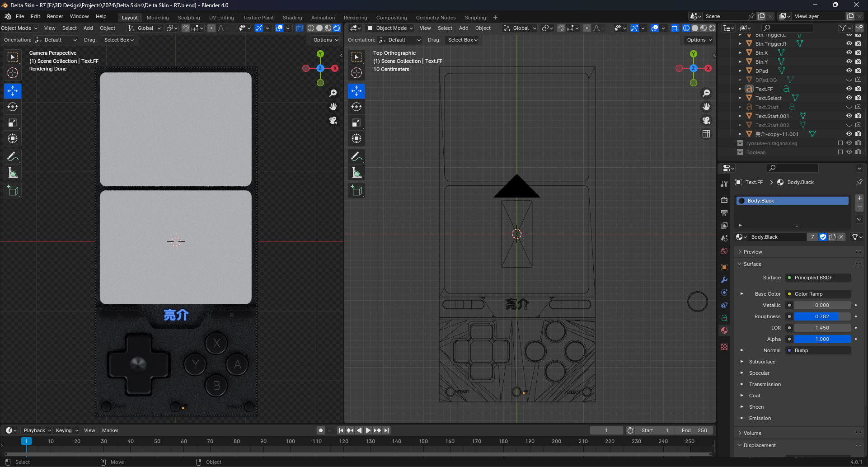
Task: Disable render visibility for Text.FF
Action: pyautogui.click(x=859, y=89)
